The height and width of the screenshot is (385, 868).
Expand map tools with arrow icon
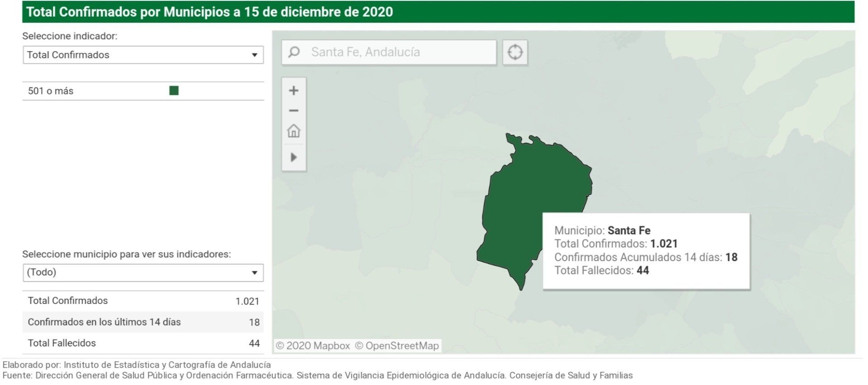click(x=294, y=157)
